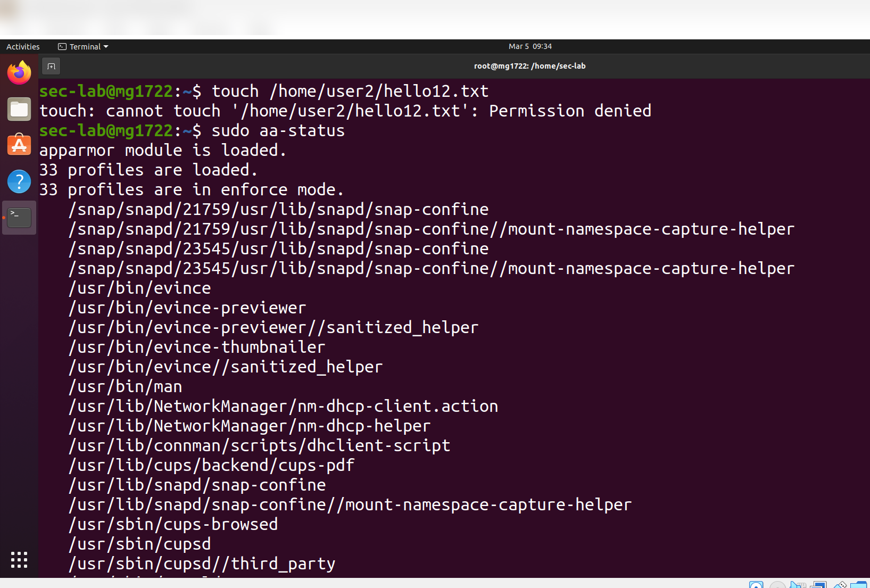Click the audio status indicator
Screen dimensions: 870x588
798,584
